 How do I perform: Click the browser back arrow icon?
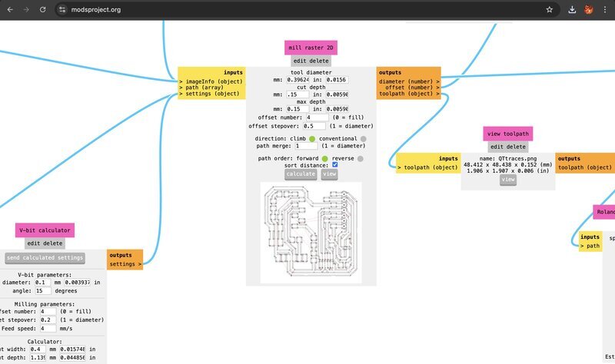(10, 9)
